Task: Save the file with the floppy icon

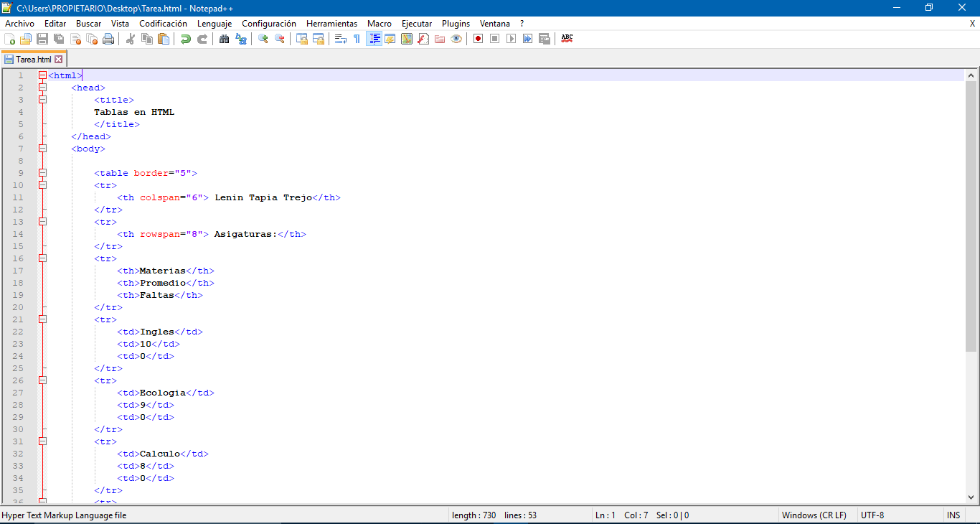Action: (x=42, y=39)
